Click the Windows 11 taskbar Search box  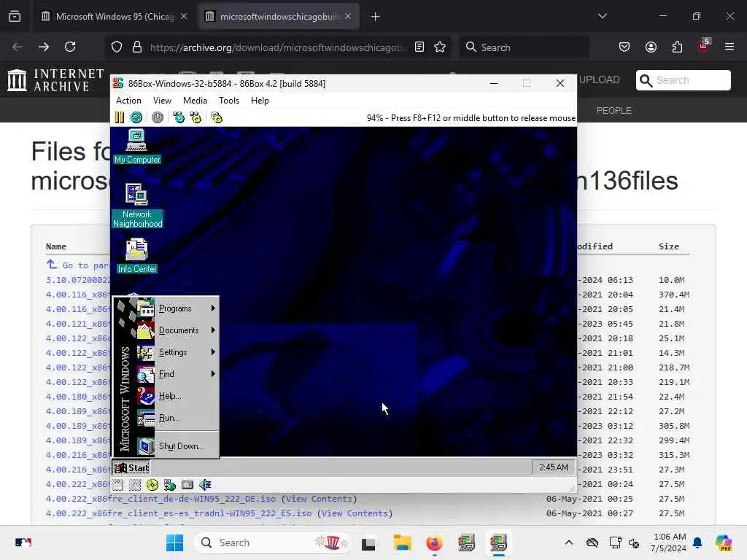click(x=273, y=542)
